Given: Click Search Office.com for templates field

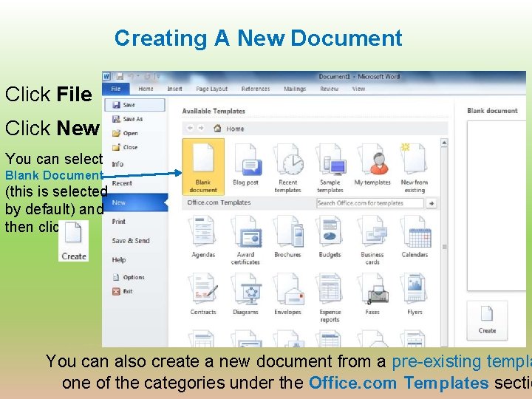Looking at the screenshot, I should click(370, 203).
